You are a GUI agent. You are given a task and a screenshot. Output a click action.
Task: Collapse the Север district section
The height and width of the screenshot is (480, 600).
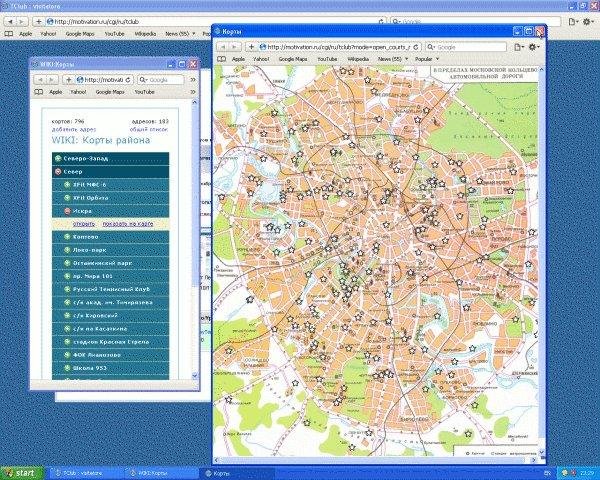[58, 172]
